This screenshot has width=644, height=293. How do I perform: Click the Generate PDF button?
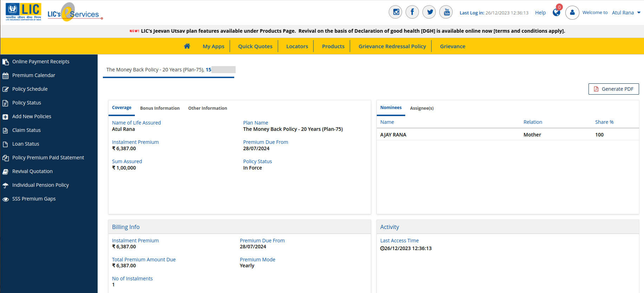pos(613,89)
